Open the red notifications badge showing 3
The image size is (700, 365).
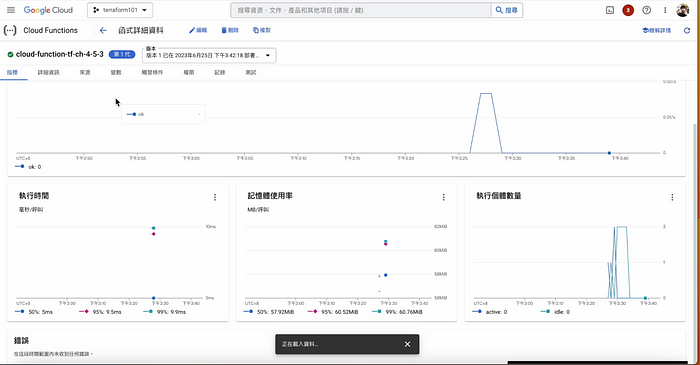tap(628, 10)
